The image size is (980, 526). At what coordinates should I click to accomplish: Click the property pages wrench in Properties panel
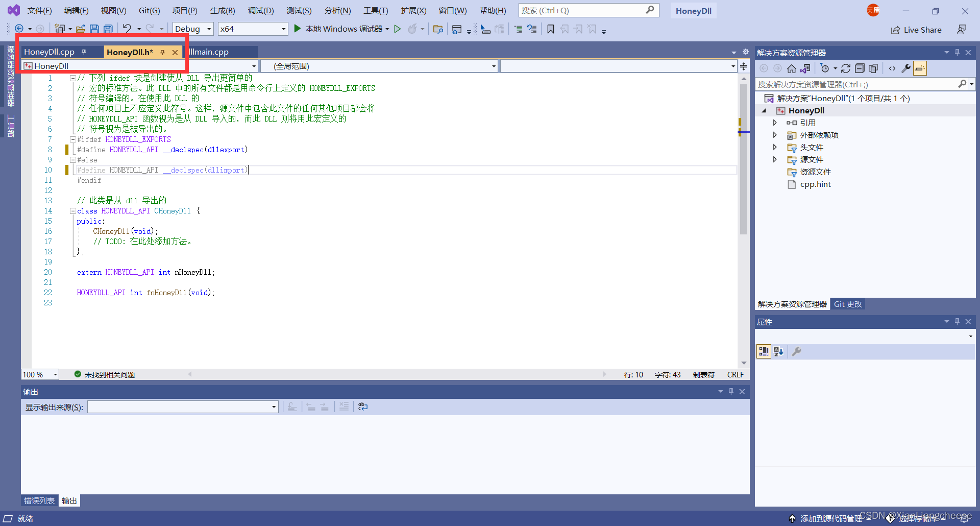pos(797,351)
